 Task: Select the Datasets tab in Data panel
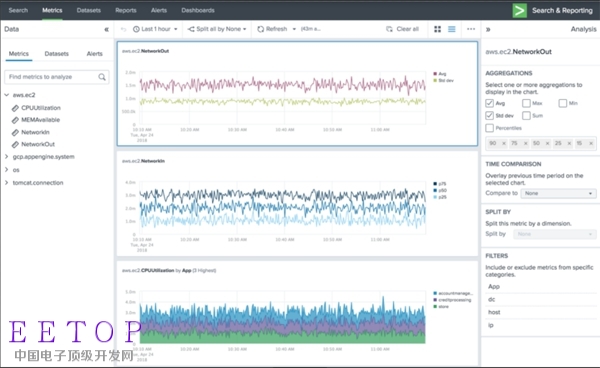(57, 54)
